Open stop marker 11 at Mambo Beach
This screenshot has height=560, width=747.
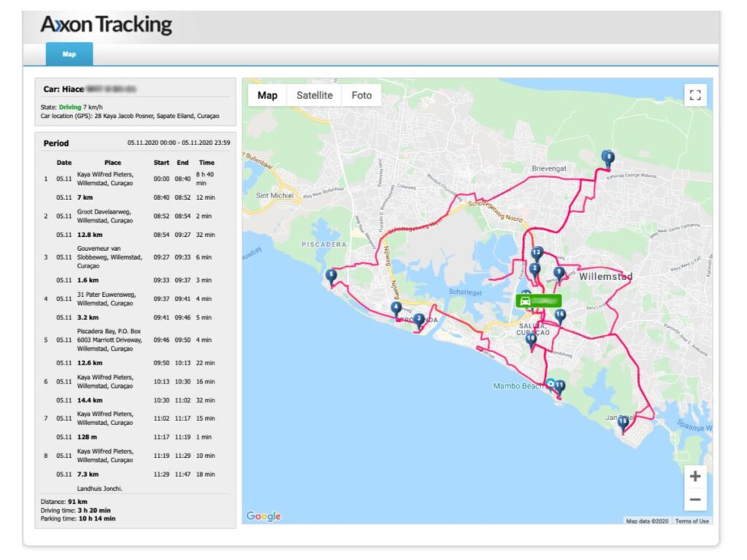point(560,387)
